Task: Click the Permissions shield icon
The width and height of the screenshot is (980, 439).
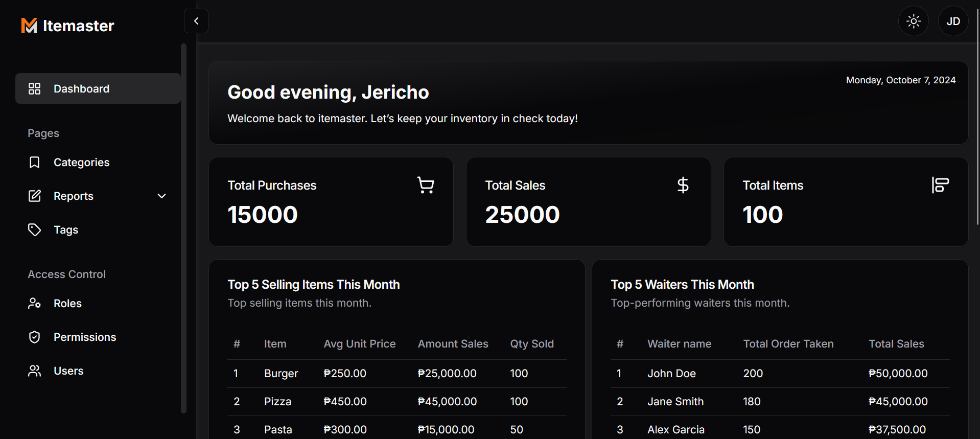Action: pos(34,337)
